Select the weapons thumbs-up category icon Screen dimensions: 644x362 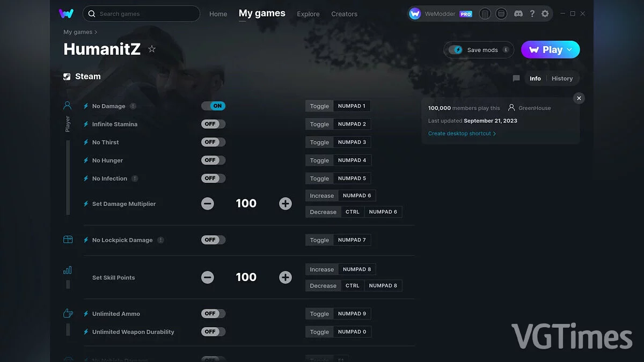tap(68, 313)
